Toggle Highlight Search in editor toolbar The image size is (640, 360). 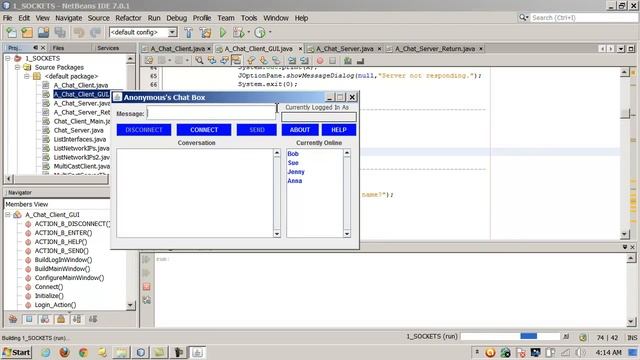(236, 61)
